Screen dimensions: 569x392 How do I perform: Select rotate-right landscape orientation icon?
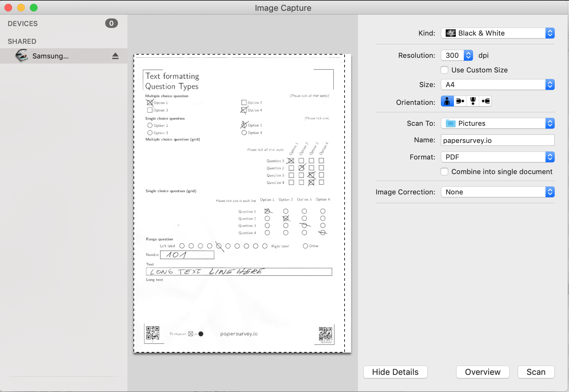[x=485, y=101]
